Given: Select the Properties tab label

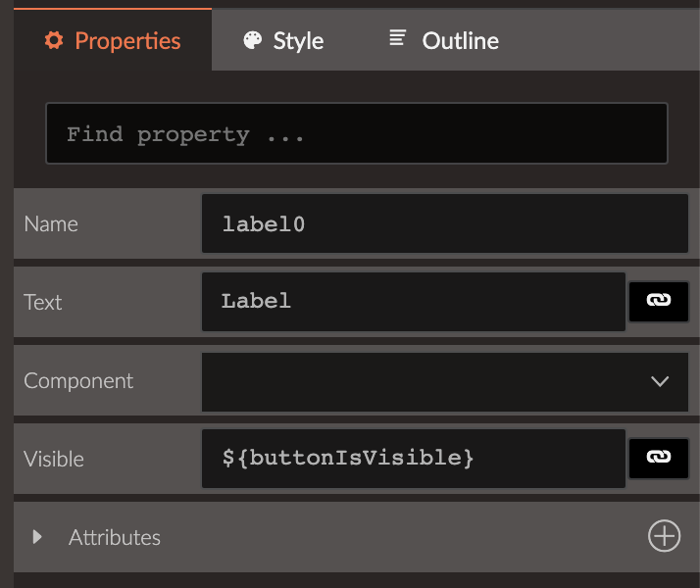Looking at the screenshot, I should [x=127, y=40].
